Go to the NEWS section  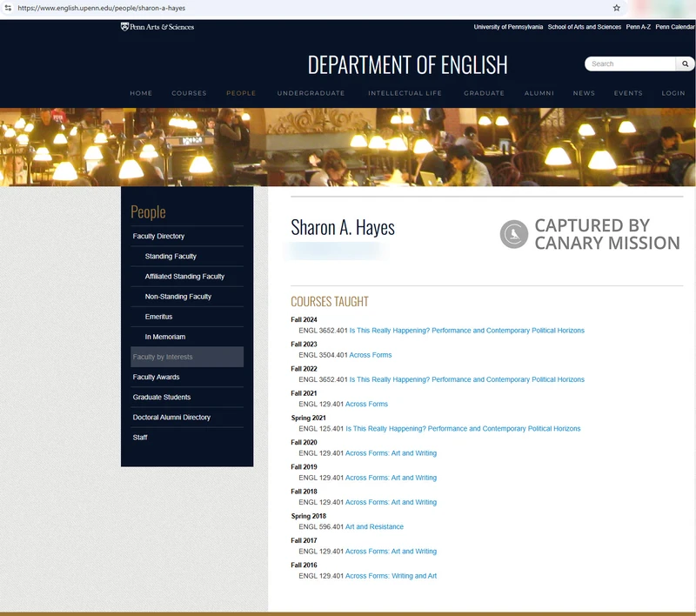584,93
